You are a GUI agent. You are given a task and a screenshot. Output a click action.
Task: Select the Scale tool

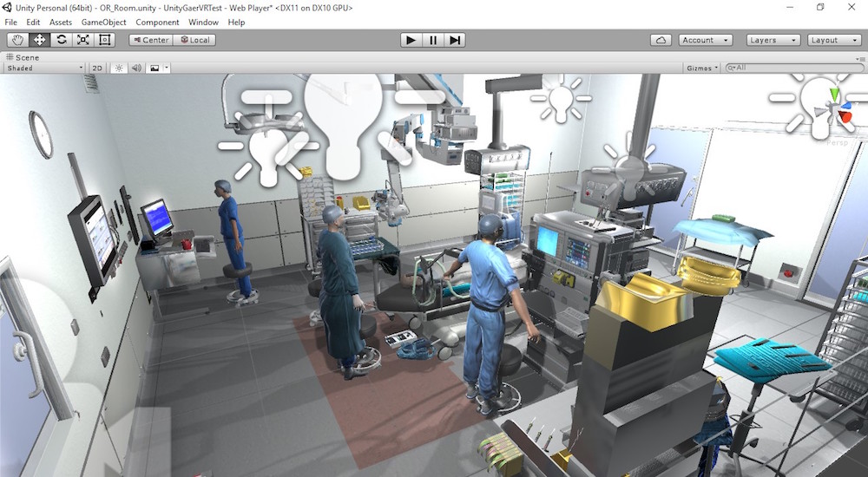[x=83, y=40]
